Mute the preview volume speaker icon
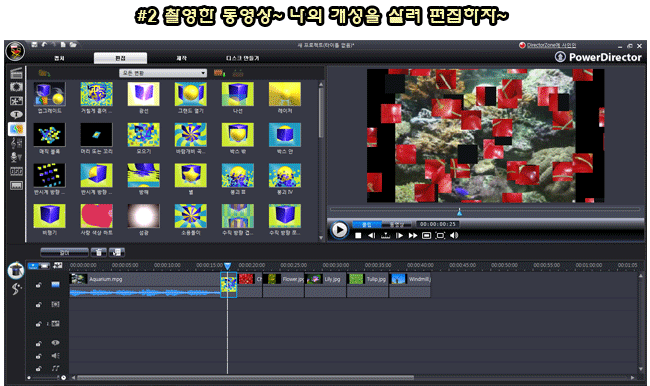650x386 pixels. 454,235
